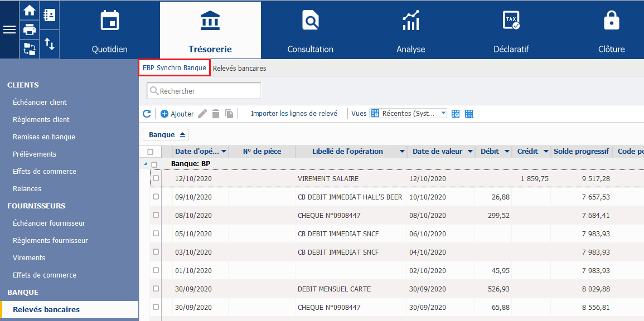The image size is (644, 321).
Task: Select the edit pencil icon
Action: coord(202,114)
